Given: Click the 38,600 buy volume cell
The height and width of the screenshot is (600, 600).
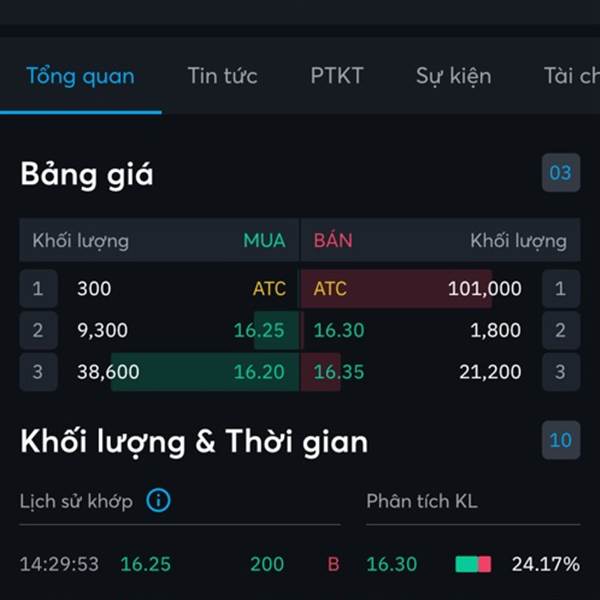Looking at the screenshot, I should (x=108, y=372).
